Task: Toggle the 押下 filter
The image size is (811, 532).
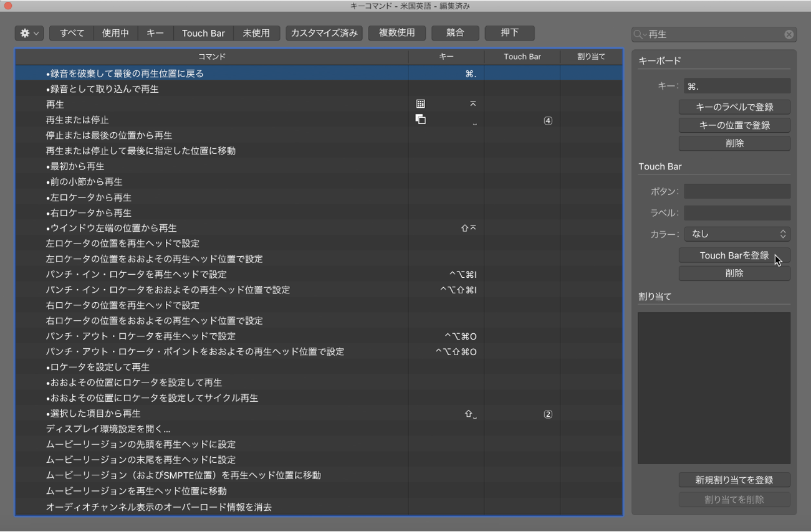Action: coord(509,33)
